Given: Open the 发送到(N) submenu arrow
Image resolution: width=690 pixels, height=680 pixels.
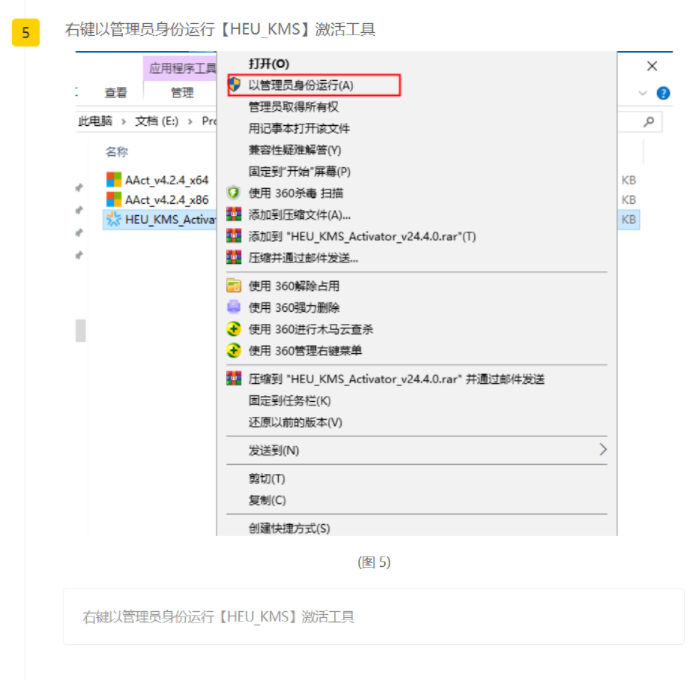Looking at the screenshot, I should (603, 449).
